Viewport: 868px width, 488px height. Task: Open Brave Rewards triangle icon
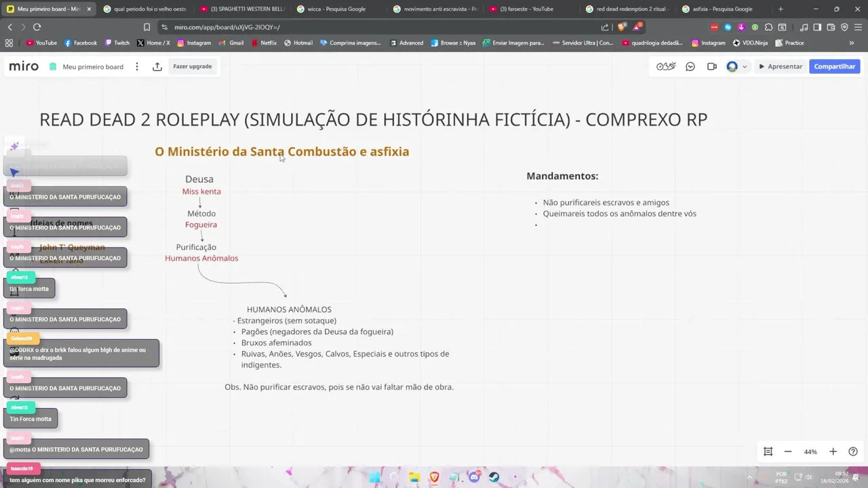(x=637, y=27)
